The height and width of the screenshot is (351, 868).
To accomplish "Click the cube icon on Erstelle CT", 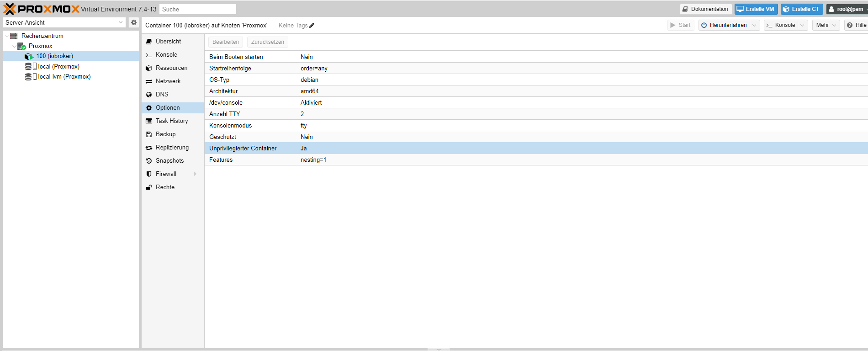I will click(786, 9).
